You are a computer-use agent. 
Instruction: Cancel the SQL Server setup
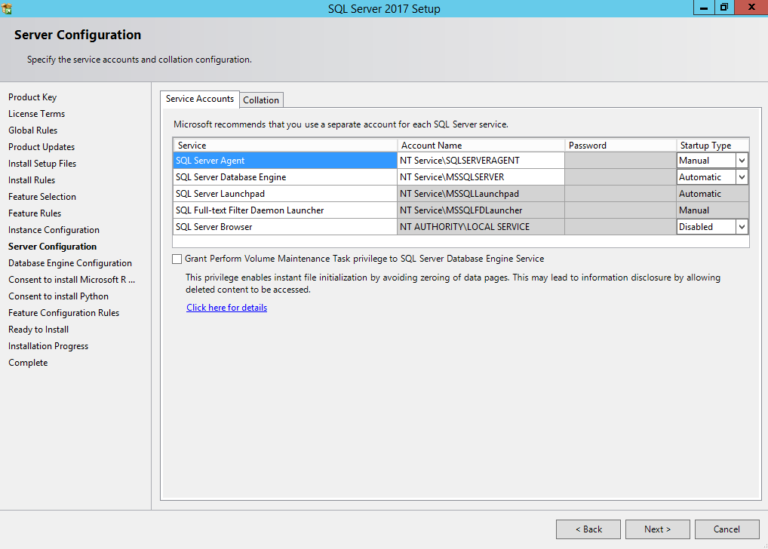click(727, 529)
